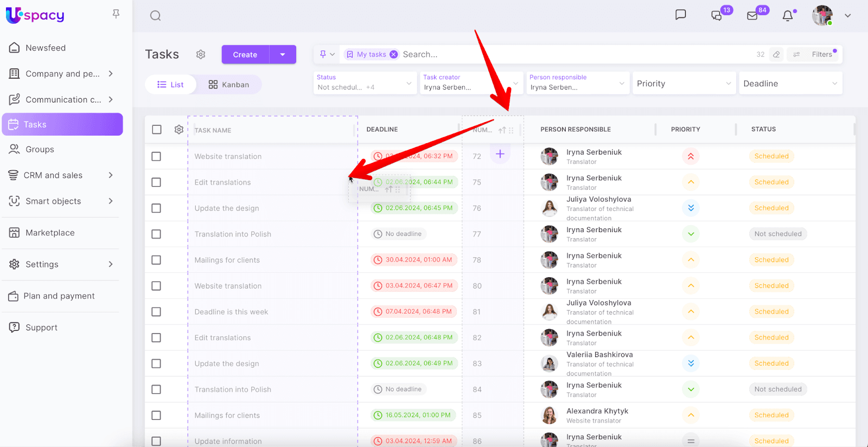Switch to Kanban view
The height and width of the screenshot is (447, 868).
coord(229,85)
